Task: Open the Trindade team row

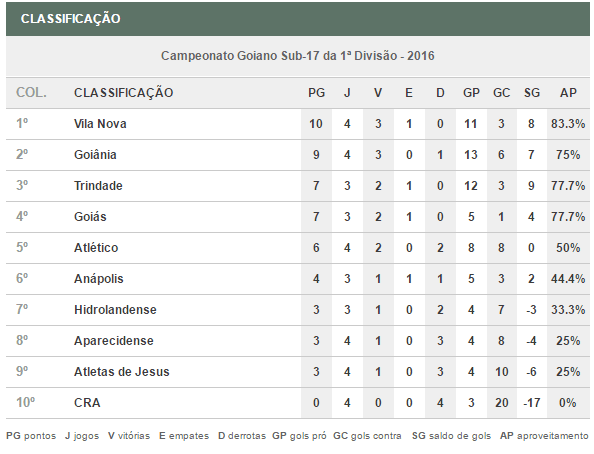Action: (298, 186)
